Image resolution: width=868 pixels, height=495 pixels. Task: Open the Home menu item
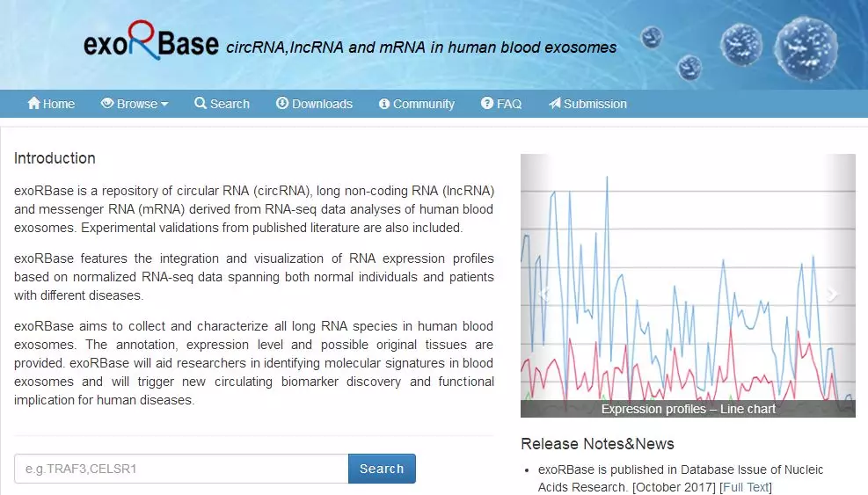(51, 104)
